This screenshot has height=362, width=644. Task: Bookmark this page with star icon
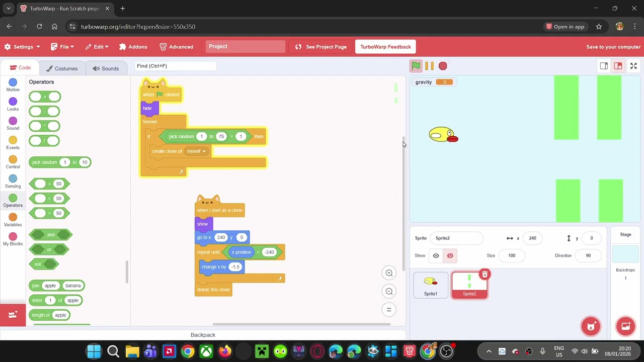pos(599,27)
